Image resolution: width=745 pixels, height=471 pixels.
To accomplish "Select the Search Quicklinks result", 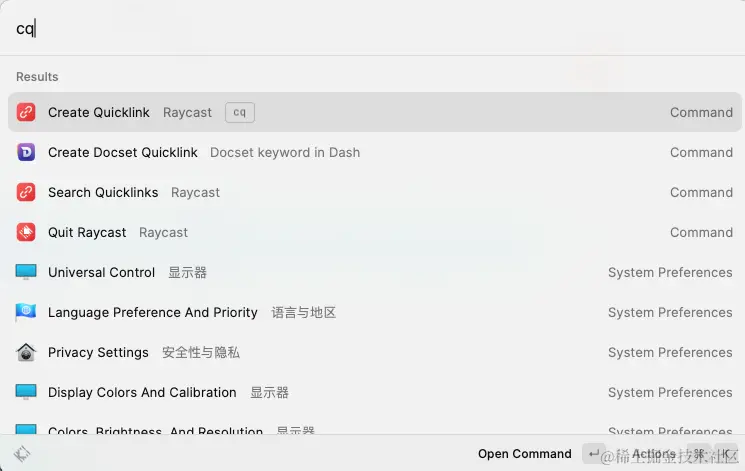I will [374, 192].
